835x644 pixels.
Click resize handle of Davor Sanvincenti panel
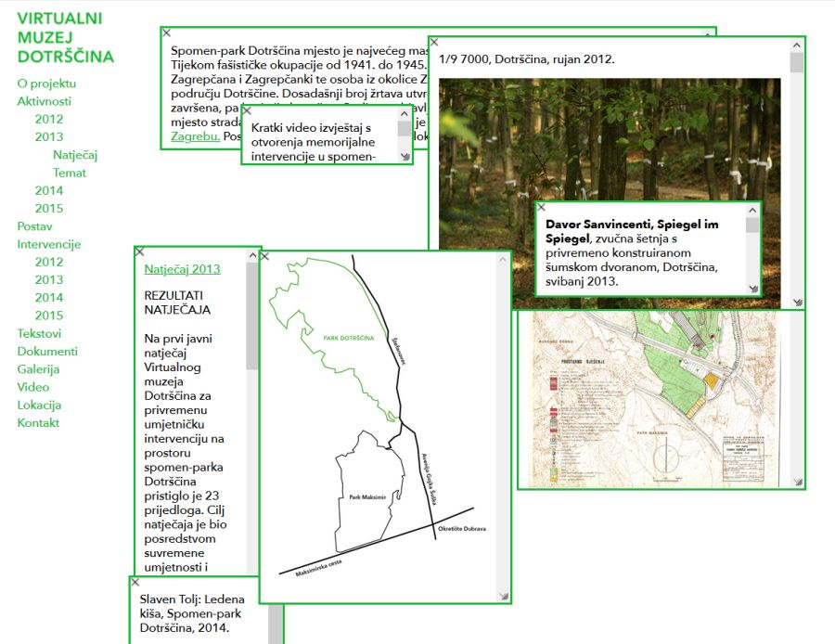(753, 289)
